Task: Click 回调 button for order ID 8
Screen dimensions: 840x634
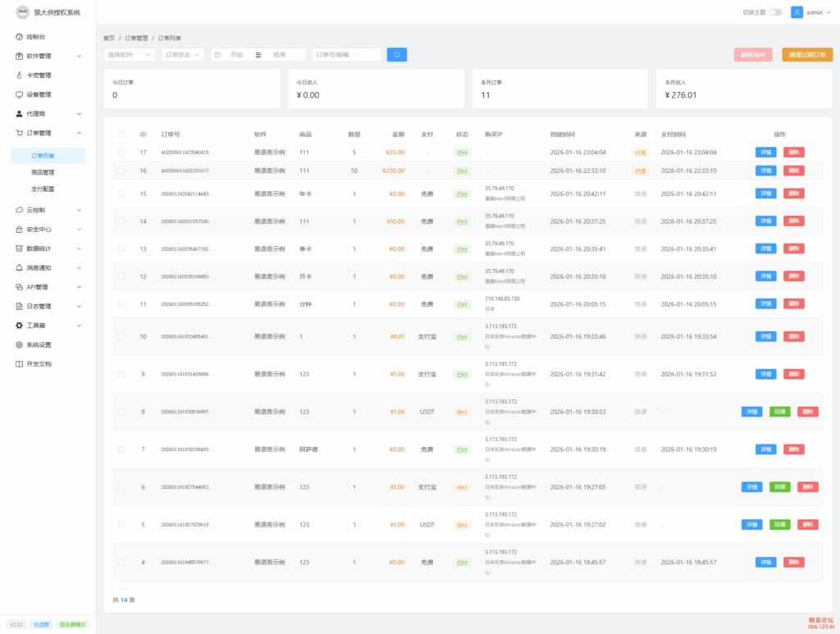Action: (780, 412)
